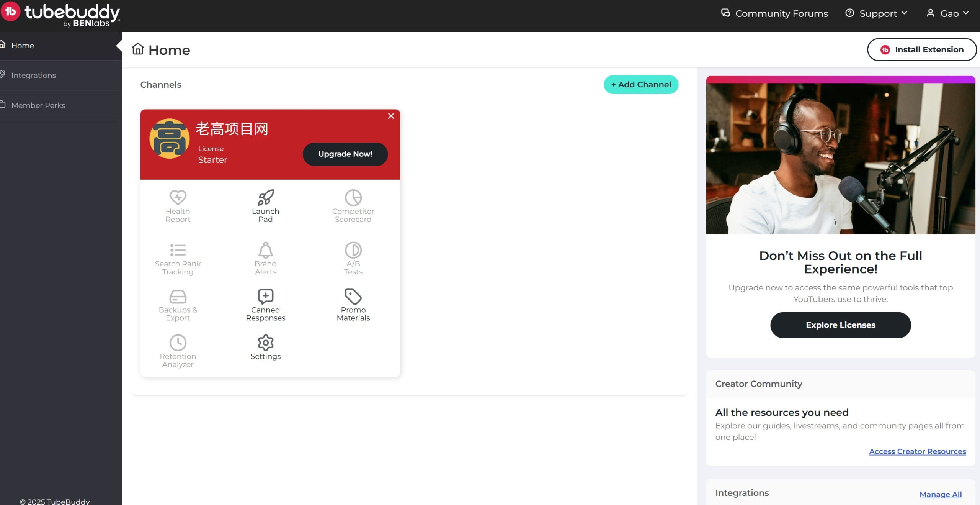Click the channel avatar icon
This screenshot has height=505, width=980.
point(169,139)
